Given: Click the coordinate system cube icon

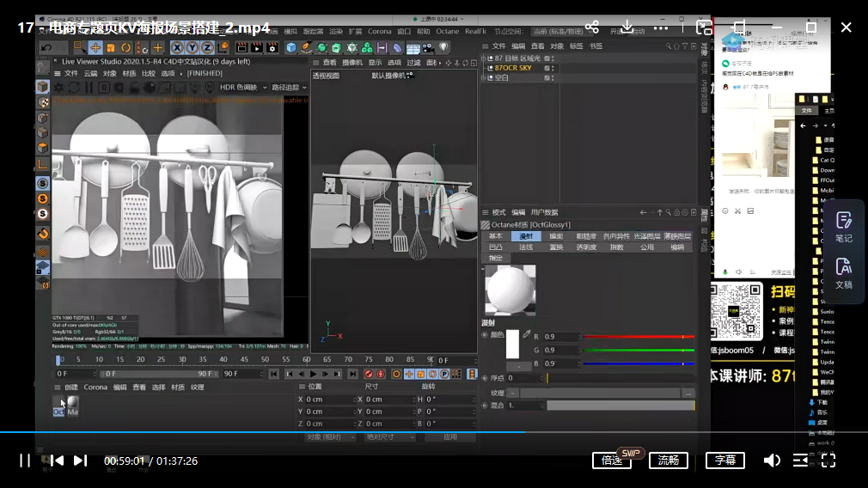Looking at the screenshot, I should (x=223, y=47).
